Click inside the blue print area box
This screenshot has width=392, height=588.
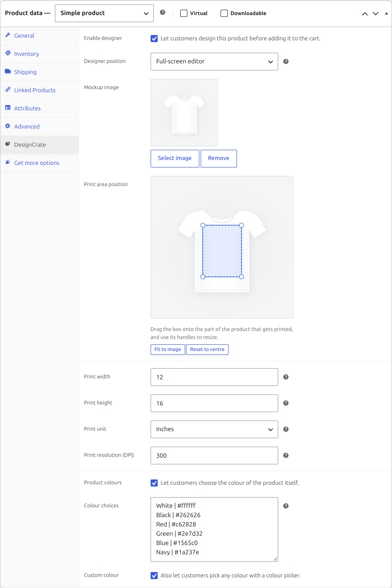[x=222, y=251]
